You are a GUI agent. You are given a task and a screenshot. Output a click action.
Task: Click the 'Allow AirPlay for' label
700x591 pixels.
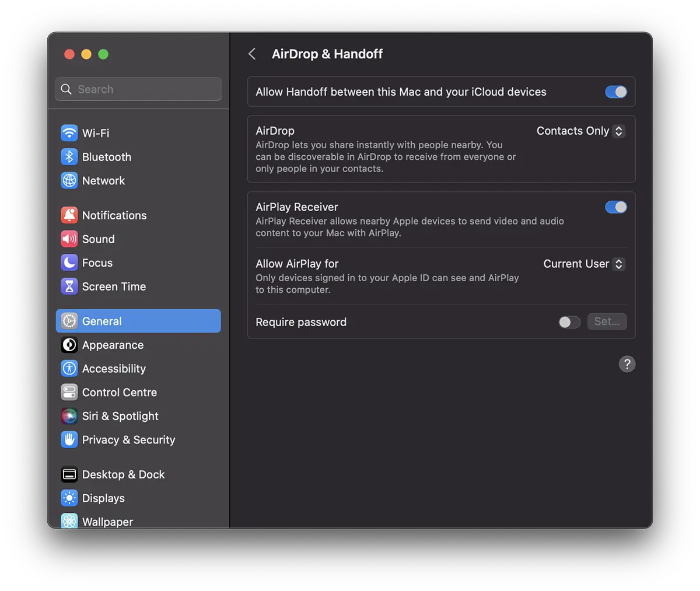(x=297, y=264)
